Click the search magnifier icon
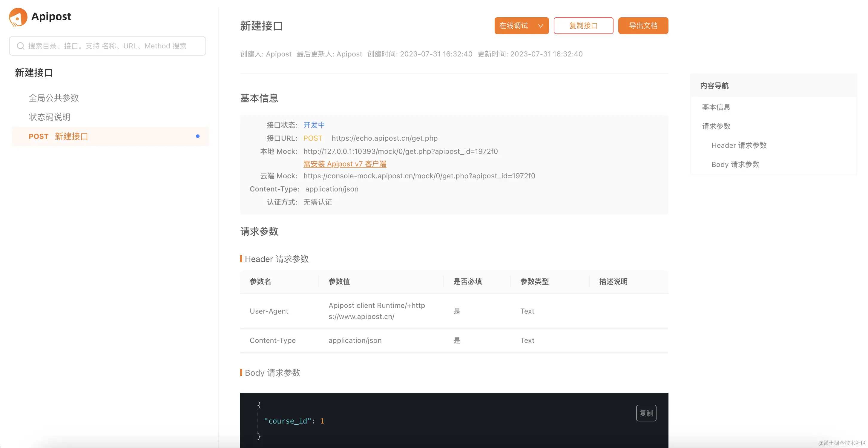This screenshot has height=448, width=868. [x=21, y=46]
